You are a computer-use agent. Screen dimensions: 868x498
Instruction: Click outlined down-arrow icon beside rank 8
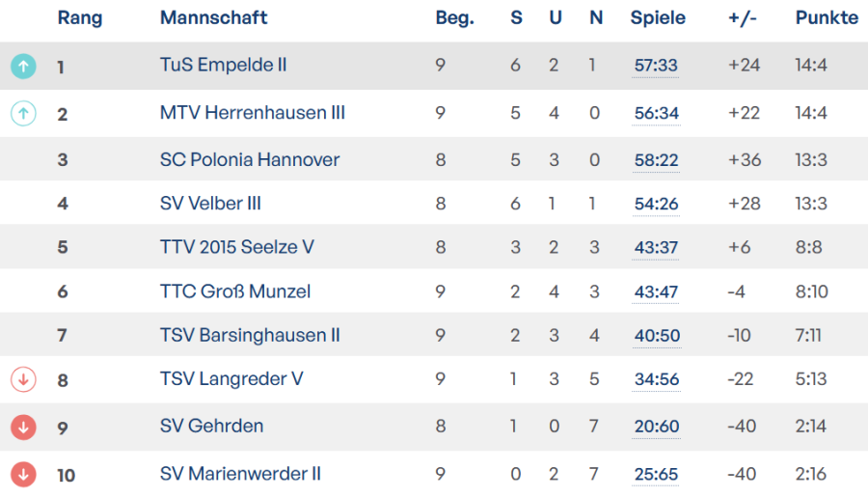23,379
